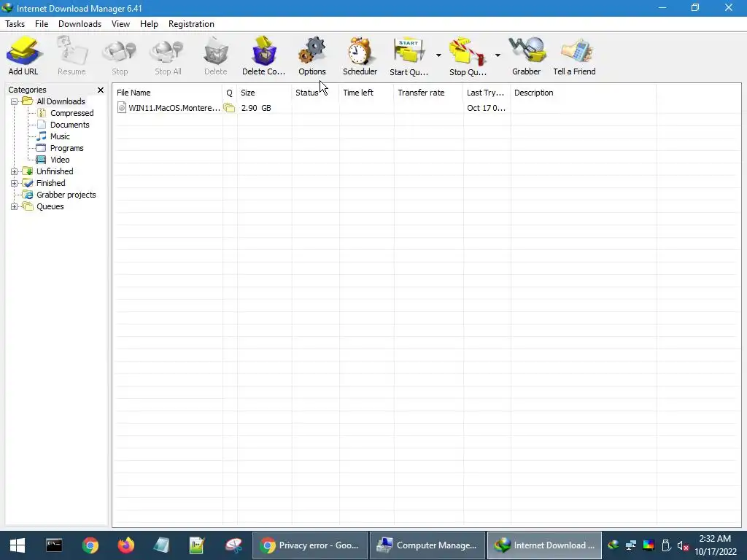The height and width of the screenshot is (560, 747).
Task: Click the Internet Download Manager taskbar button
Action: coord(544,545)
